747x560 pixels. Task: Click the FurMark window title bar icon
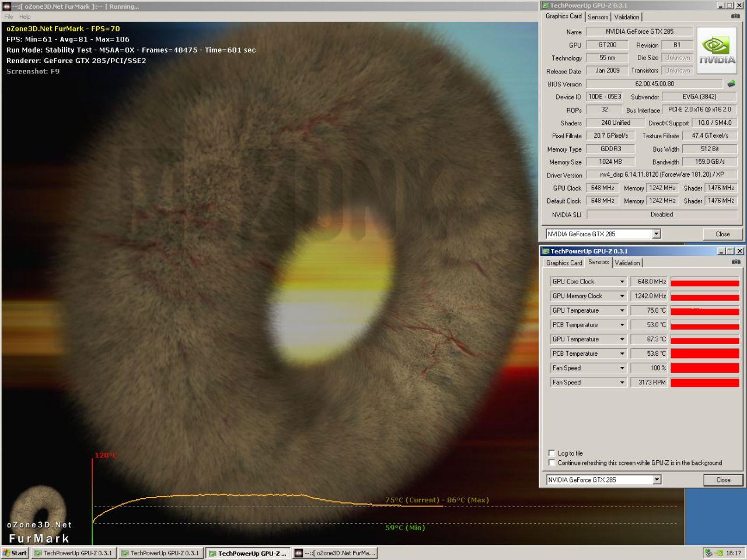[7, 6]
